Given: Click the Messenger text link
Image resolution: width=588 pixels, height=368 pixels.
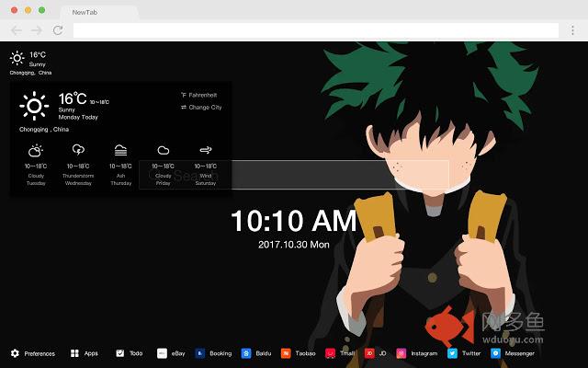Looking at the screenshot, I should [519, 353].
